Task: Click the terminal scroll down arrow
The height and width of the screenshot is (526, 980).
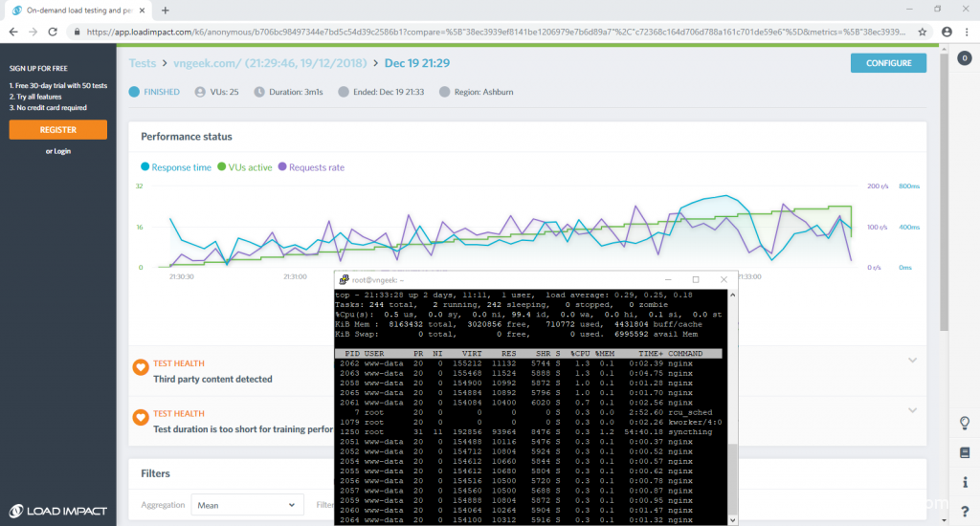Action: click(x=732, y=519)
